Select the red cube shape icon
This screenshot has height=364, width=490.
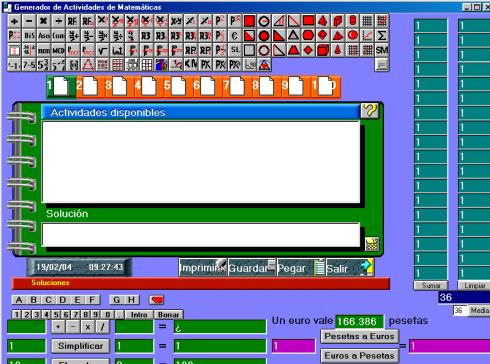323,50
